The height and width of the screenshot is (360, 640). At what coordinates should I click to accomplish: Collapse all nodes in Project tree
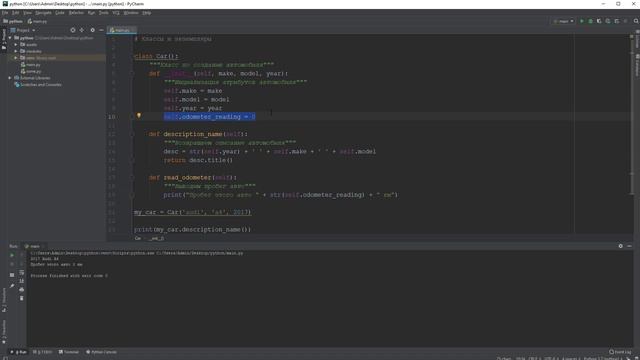[82, 30]
